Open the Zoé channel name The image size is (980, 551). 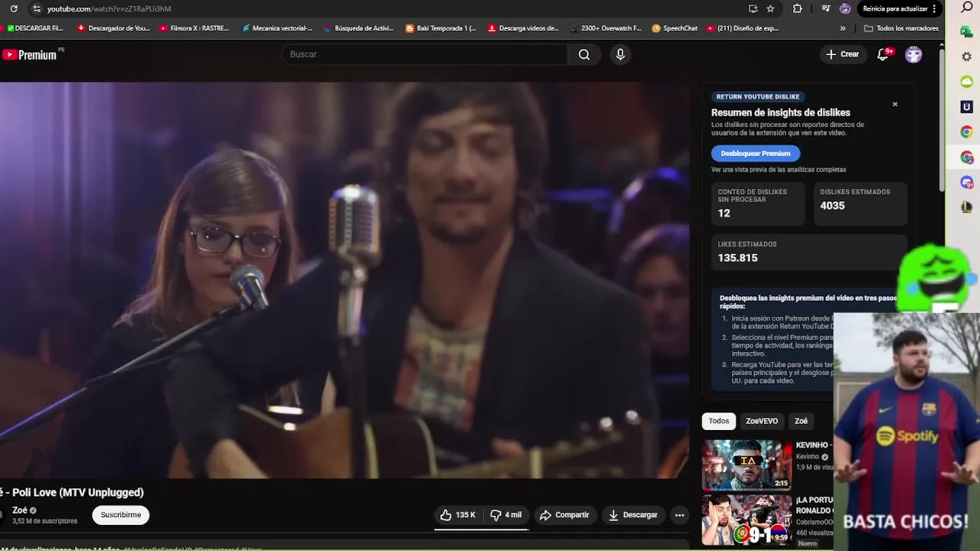[x=20, y=510]
